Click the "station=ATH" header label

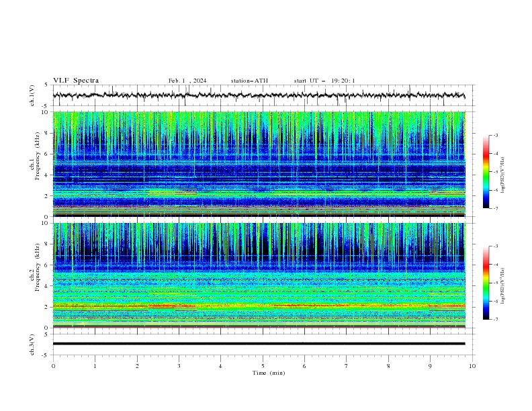tap(249, 81)
